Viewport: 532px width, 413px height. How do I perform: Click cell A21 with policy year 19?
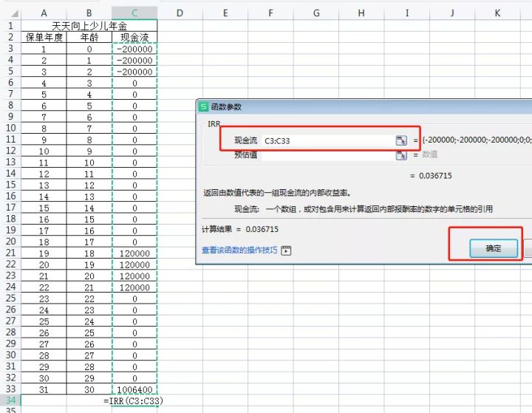coord(44,253)
